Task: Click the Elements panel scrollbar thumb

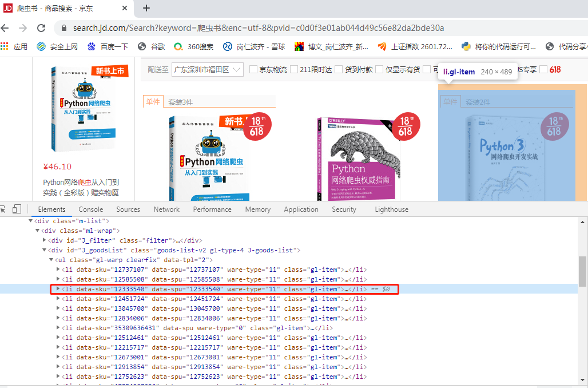Action: (x=582, y=272)
